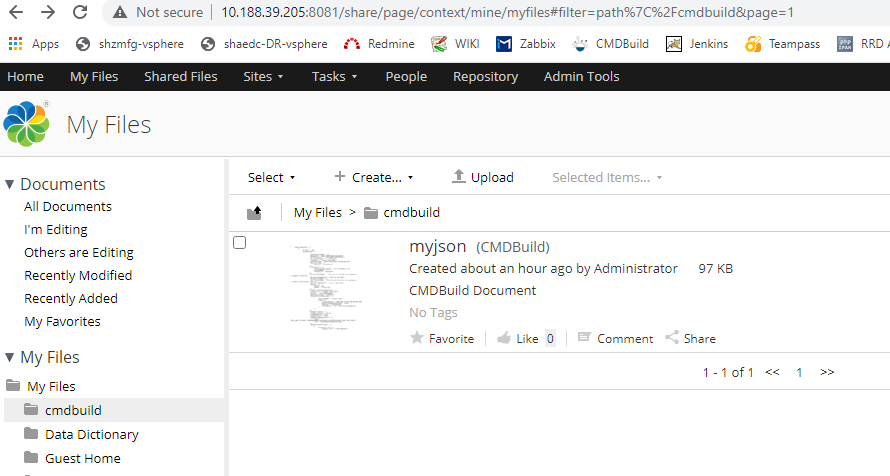Go to previous page with <<
This screenshot has height=476, width=890.
772,372
